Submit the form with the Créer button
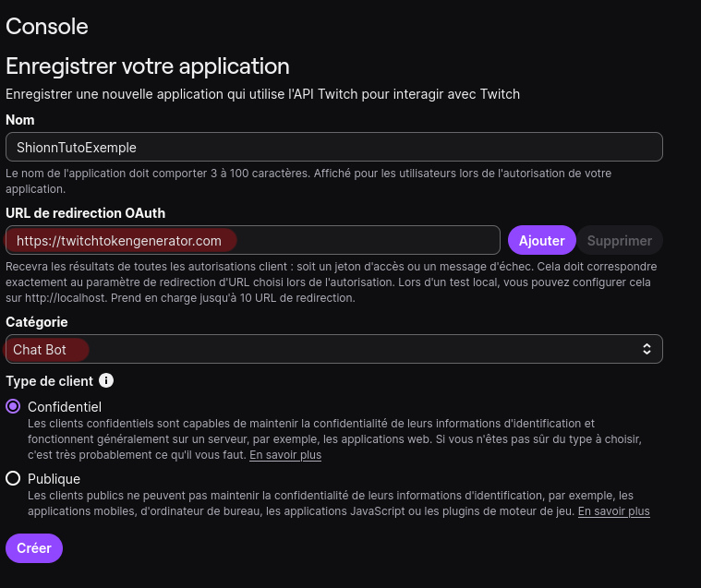This screenshot has height=588, width=701. pyautogui.click(x=34, y=547)
